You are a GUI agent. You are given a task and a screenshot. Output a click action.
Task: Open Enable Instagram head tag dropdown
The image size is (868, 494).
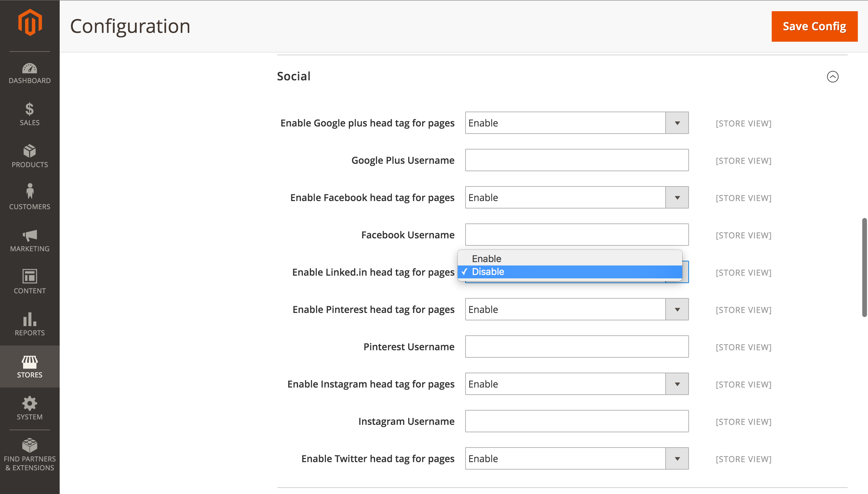577,384
